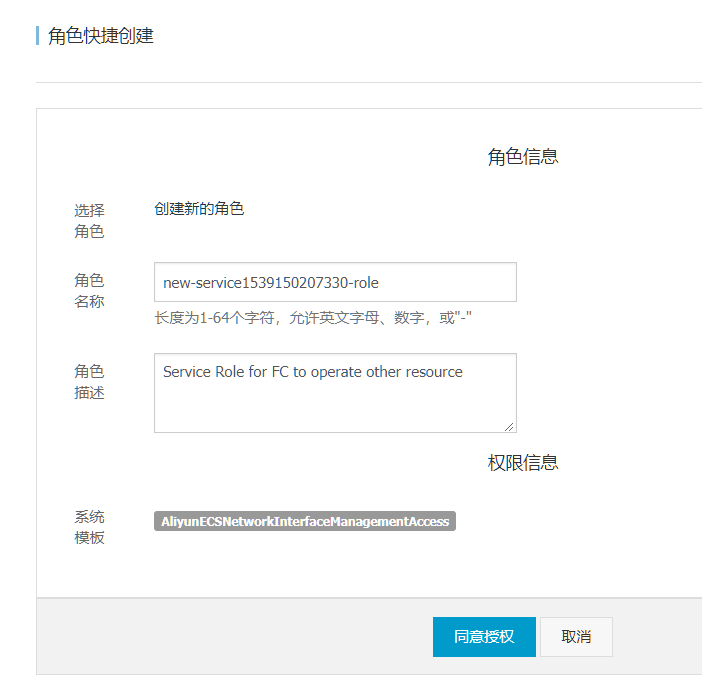The height and width of the screenshot is (685, 702).
Task: Click inside the 角色描述 text area
Action: [x=335, y=393]
